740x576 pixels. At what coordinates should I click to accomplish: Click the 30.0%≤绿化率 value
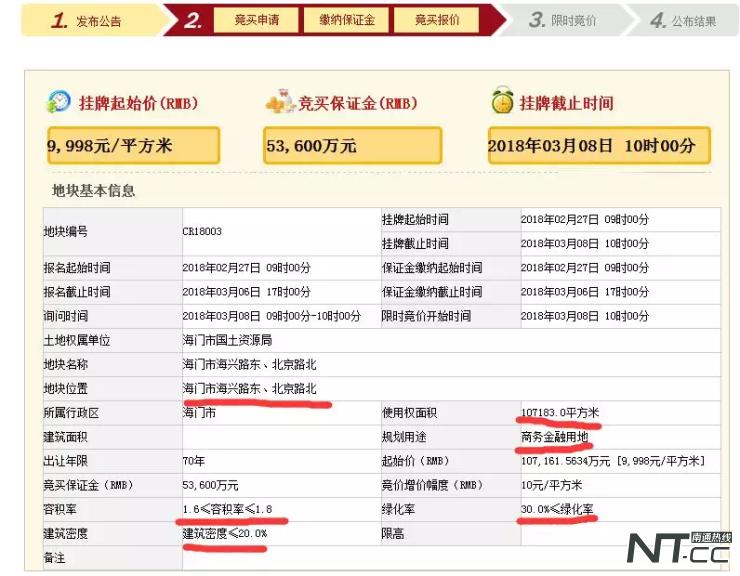click(557, 509)
